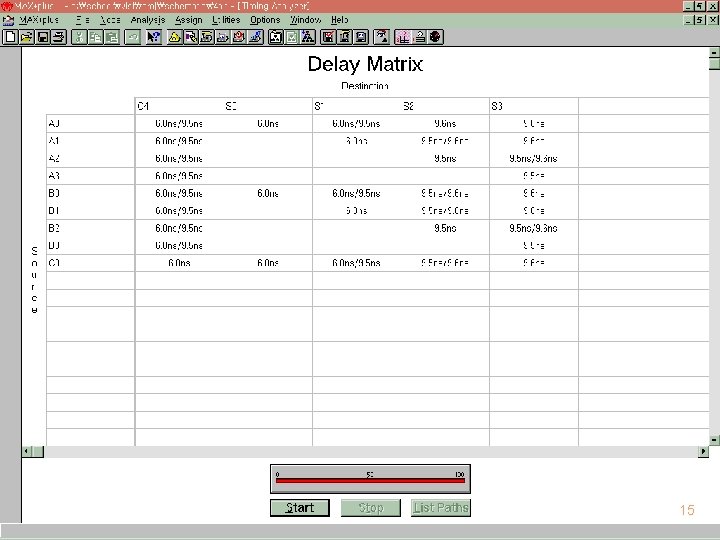Click the Cut scissors icon
The height and width of the screenshot is (540, 720).
pos(79,37)
